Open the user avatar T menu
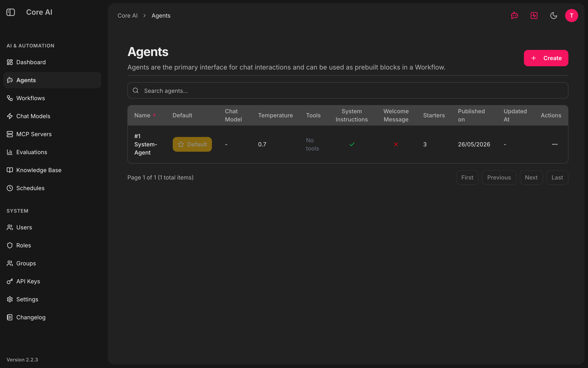The height and width of the screenshot is (368, 588). 571,16
